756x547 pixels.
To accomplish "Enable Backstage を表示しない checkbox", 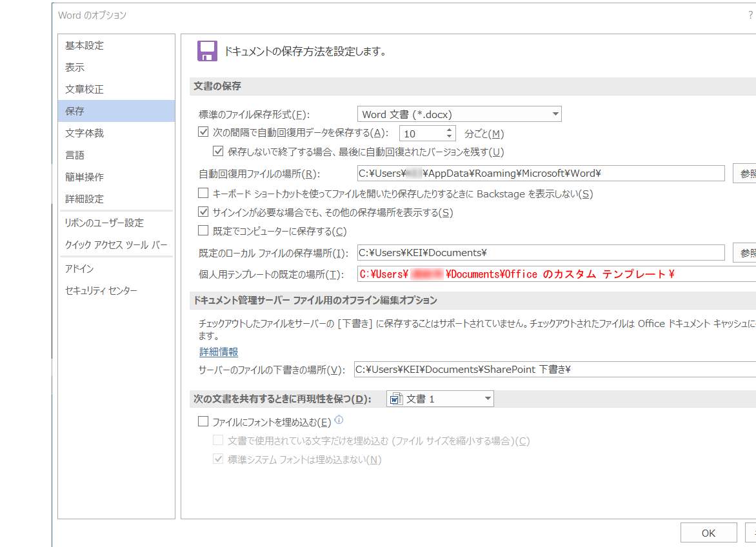I will [x=203, y=194].
